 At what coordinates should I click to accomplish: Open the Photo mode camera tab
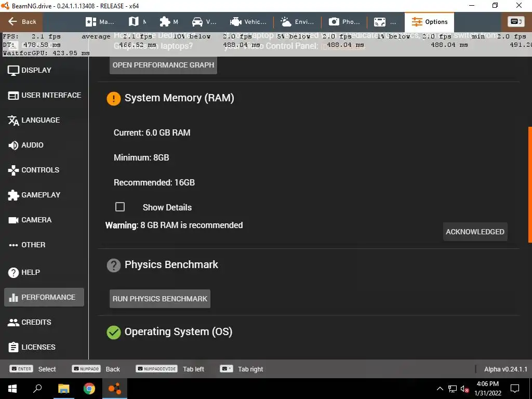pos(344,22)
